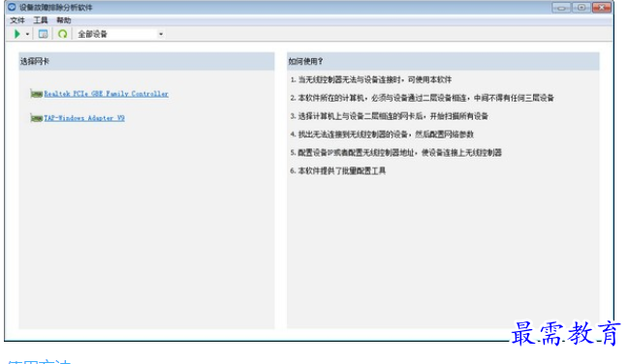Image resolution: width=629 pixels, height=364 pixels.
Task: Click network card icon beside TAP-Windows adapter
Action: click(37, 118)
